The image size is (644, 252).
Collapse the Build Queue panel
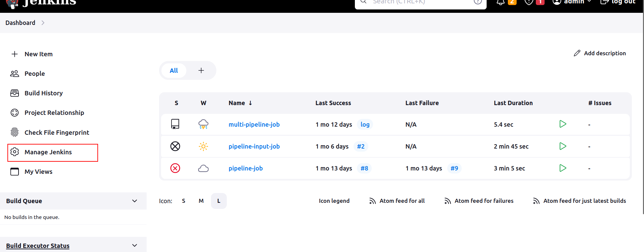[134, 201]
